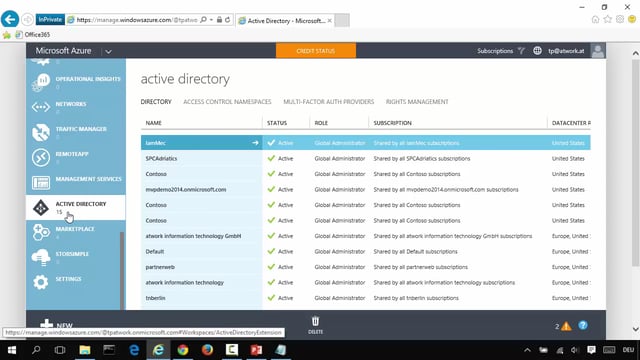This screenshot has height=360, width=640.
Task: Open Marketplace sidebar icon
Action: [41, 232]
